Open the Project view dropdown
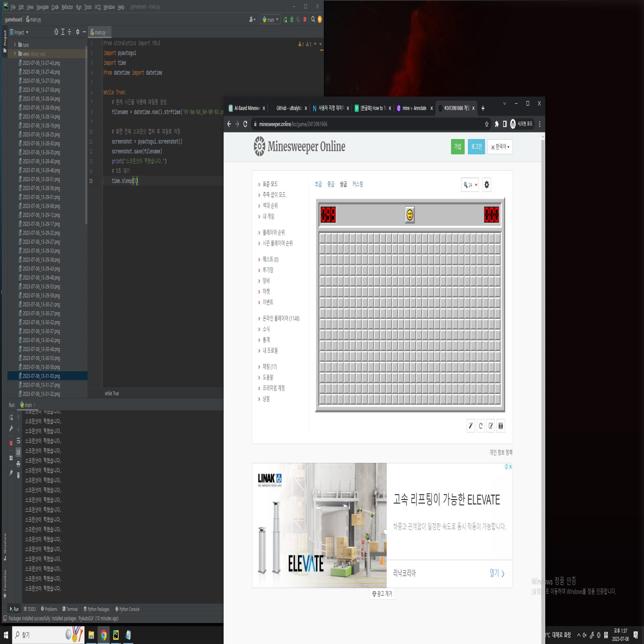The width and height of the screenshot is (644, 644). click(x=19, y=32)
